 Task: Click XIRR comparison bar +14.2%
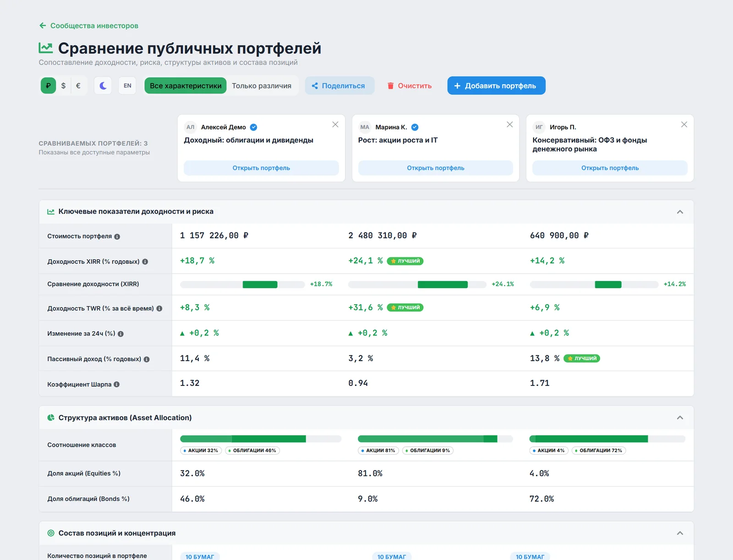click(x=594, y=285)
